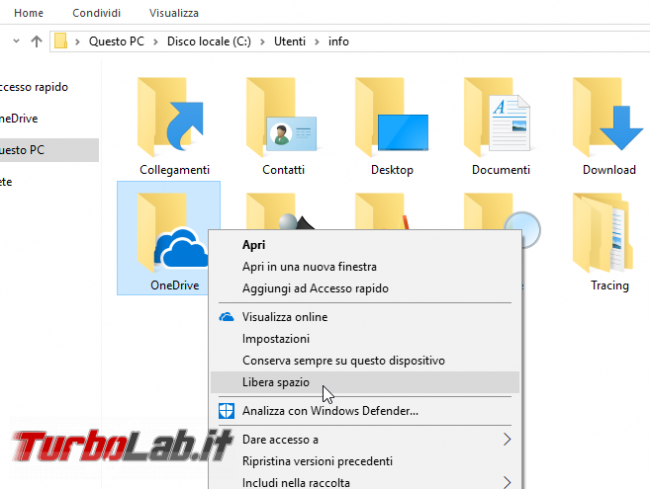
Task: Choose Apri in una nuova finestra
Action: tap(365, 266)
